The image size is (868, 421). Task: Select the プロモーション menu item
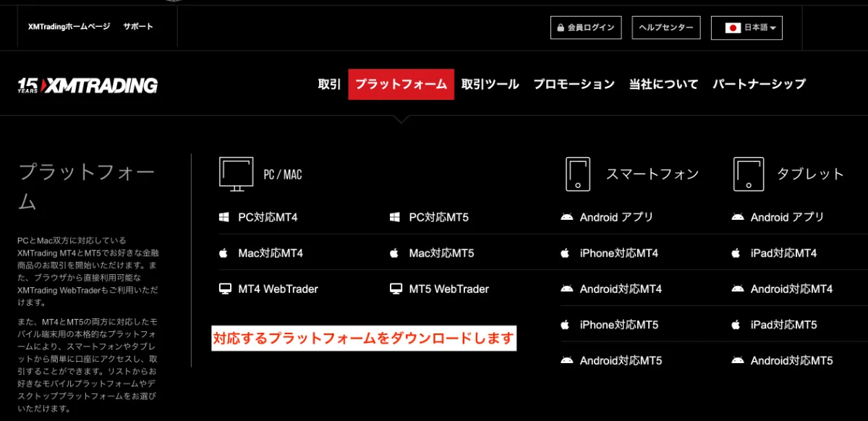click(x=574, y=84)
